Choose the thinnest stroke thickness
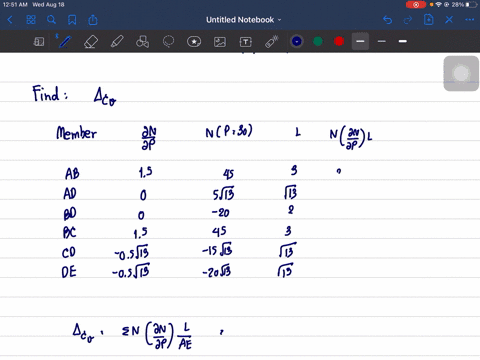The image size is (480, 360). point(382,41)
